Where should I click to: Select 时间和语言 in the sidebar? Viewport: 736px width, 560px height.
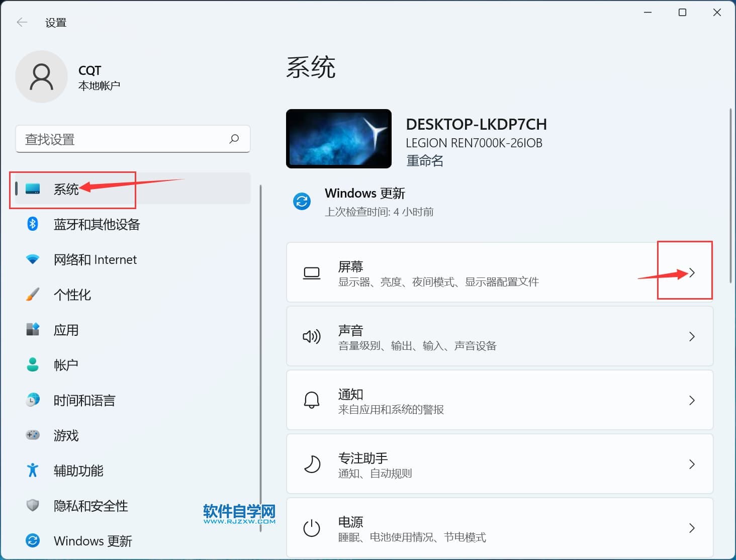pyautogui.click(x=84, y=400)
